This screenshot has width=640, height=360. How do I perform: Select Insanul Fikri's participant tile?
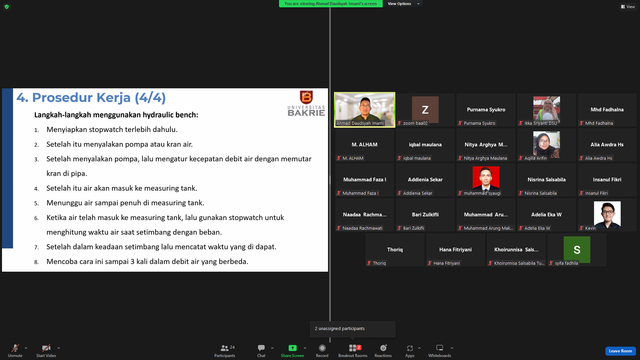pyautogui.click(x=607, y=180)
